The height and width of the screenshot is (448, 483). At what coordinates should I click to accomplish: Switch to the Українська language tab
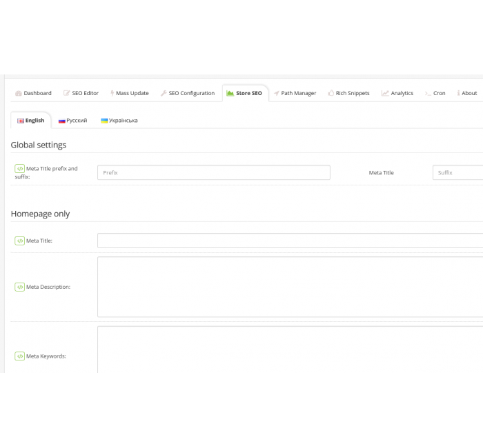click(x=119, y=121)
